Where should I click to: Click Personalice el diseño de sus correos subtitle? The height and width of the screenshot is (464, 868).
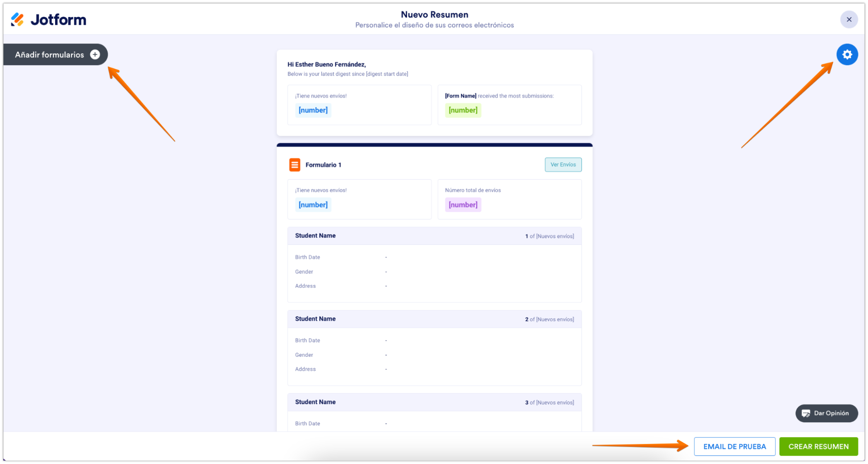point(434,25)
